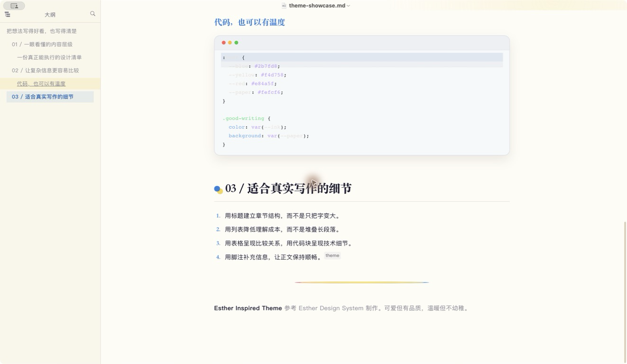Open search in the outline sidebar
The width and height of the screenshot is (627, 364).
[92, 14]
